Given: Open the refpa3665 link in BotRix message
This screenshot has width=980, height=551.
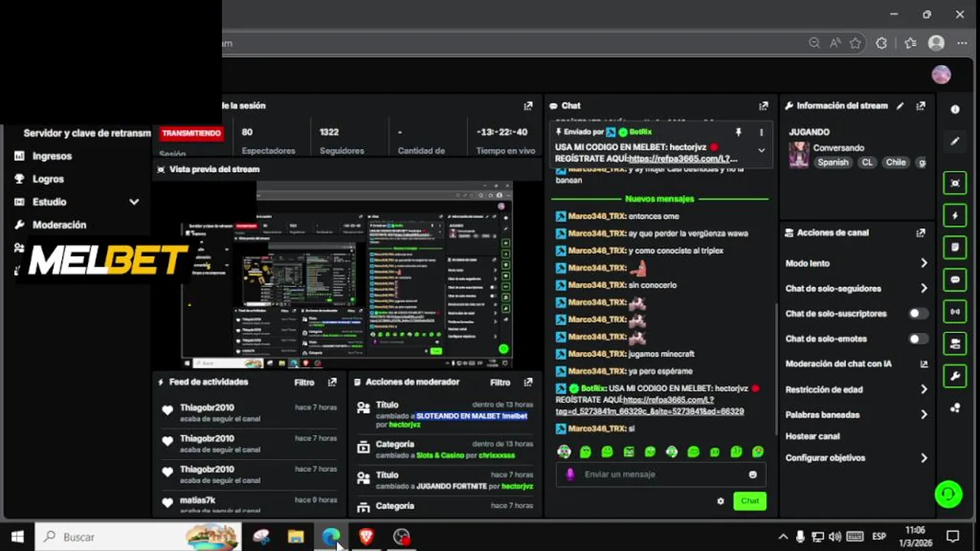Looking at the screenshot, I should coord(649,406).
